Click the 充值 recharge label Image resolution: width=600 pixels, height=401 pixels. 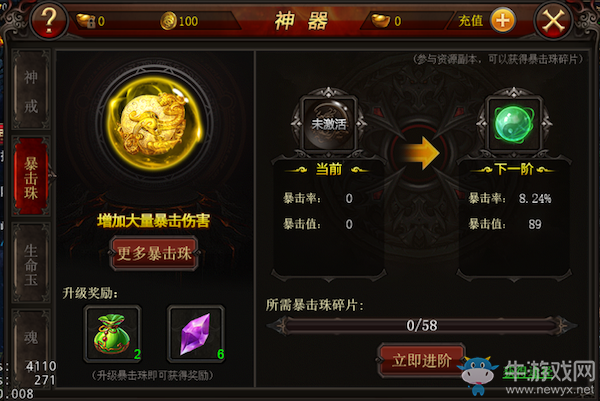(471, 21)
